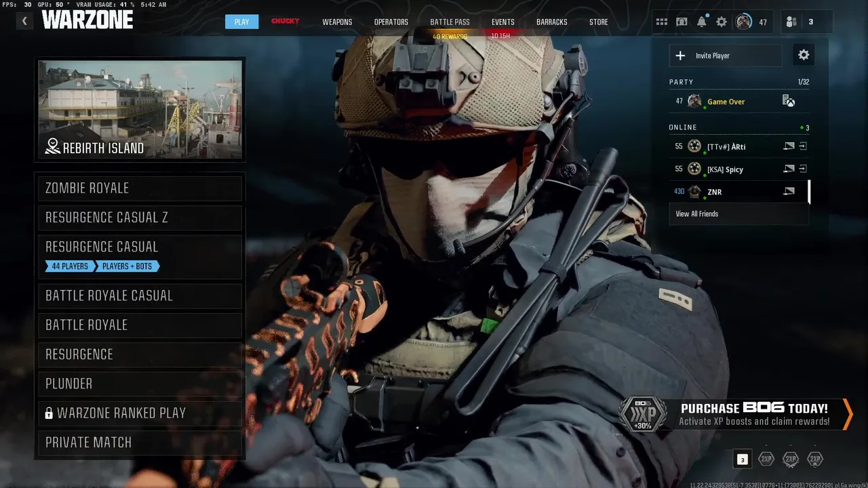Go back using the left arrow button
Viewport: 868px width, 488px height.
(24, 21)
